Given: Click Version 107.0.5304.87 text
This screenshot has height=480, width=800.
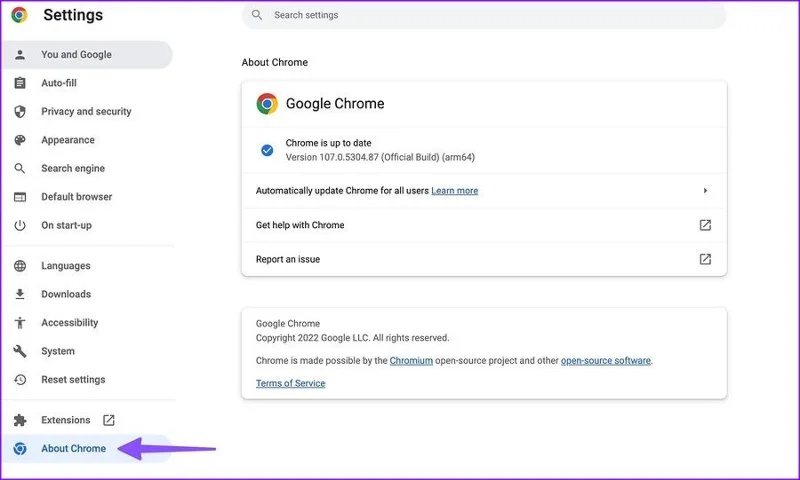Looking at the screenshot, I should coord(380,157).
